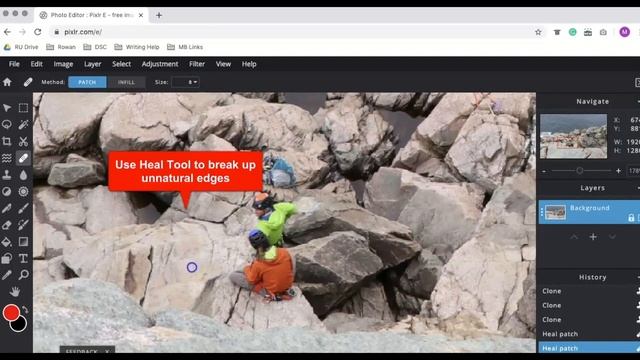The height and width of the screenshot is (360, 640).
Task: Select the Pen tool
Action: pos(7,208)
